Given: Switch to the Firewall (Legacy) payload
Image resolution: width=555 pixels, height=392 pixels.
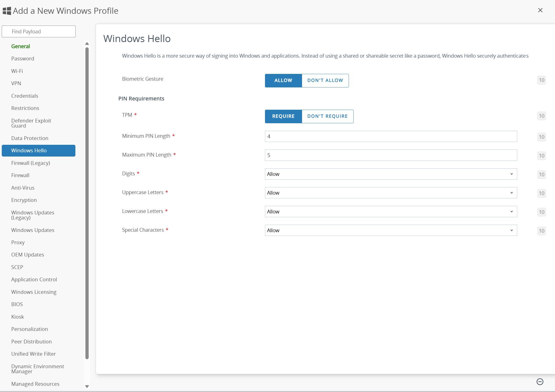Looking at the screenshot, I should 31,163.
